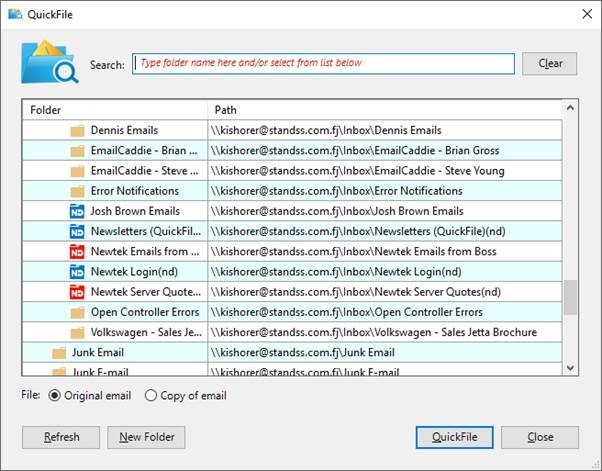Viewport: 602px width, 471px height.
Task: Select the Junk Email folder
Action: pos(98,352)
